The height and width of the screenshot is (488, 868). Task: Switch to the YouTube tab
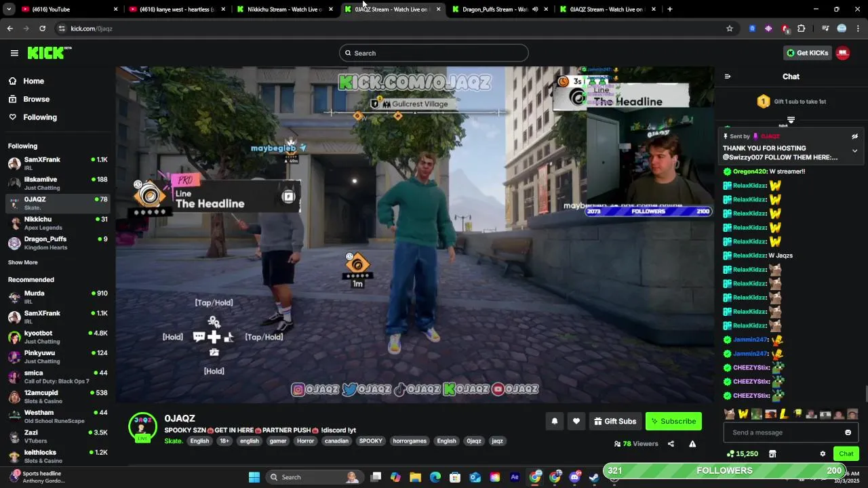pos(68,9)
